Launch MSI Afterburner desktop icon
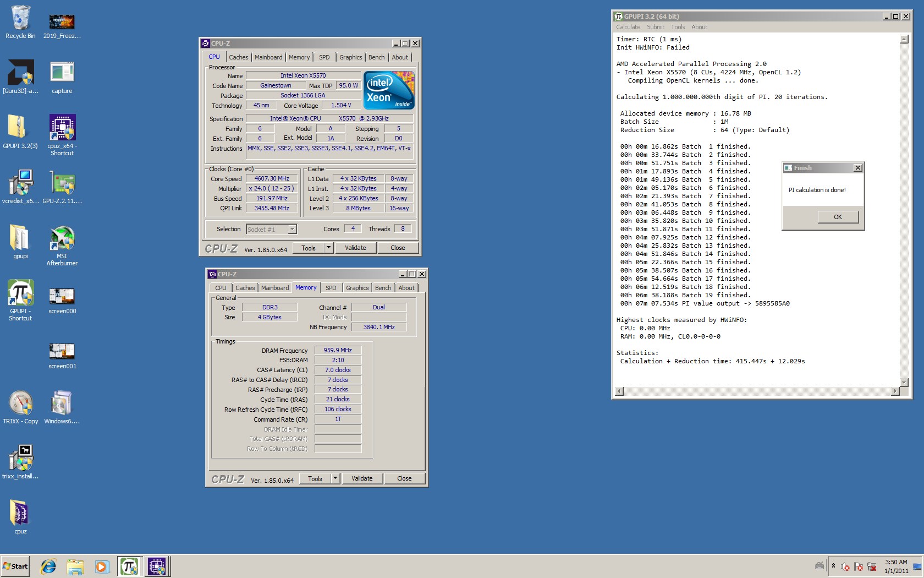 click(62, 246)
